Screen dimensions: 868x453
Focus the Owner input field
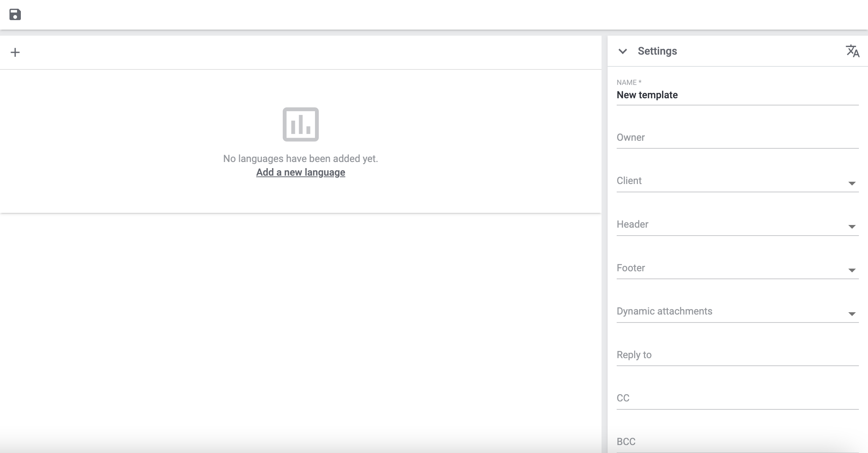[737, 138]
